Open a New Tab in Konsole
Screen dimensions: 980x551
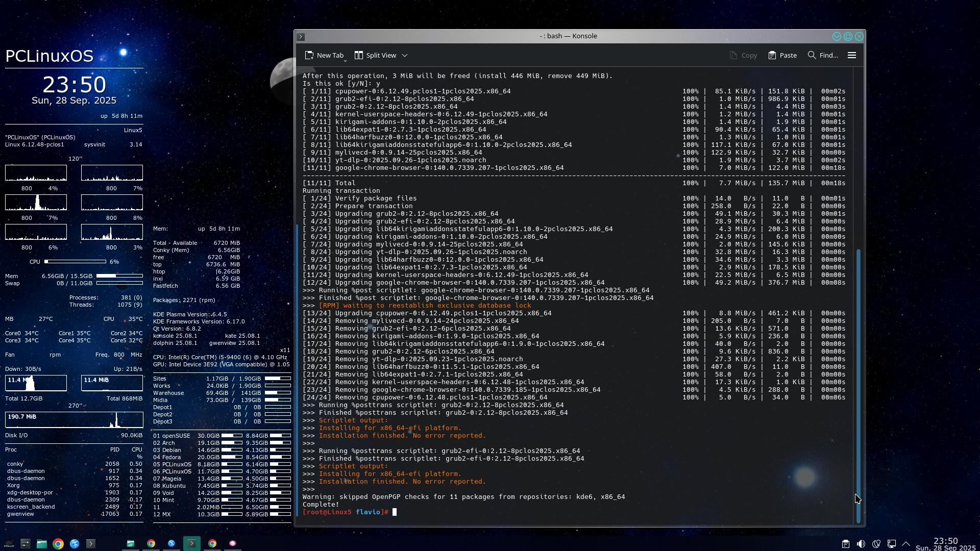[x=324, y=55]
